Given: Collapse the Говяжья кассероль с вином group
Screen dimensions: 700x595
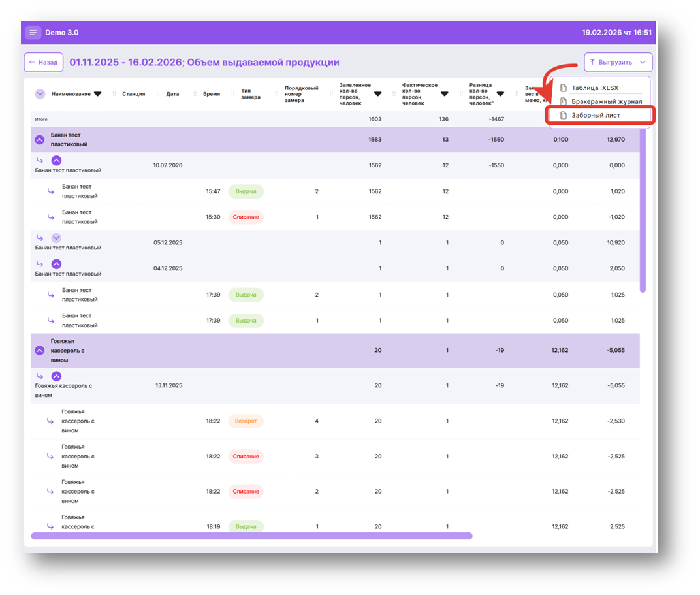Looking at the screenshot, I should [40, 350].
